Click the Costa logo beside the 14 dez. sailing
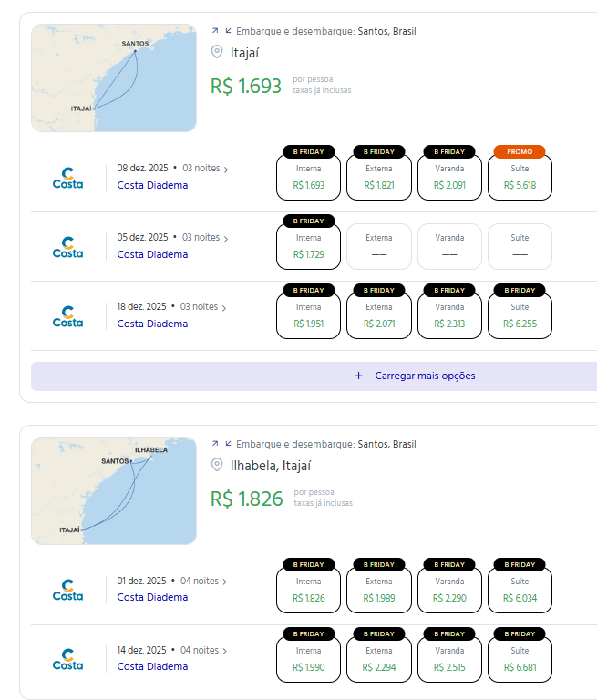The height and width of the screenshot is (700, 597). click(x=67, y=659)
